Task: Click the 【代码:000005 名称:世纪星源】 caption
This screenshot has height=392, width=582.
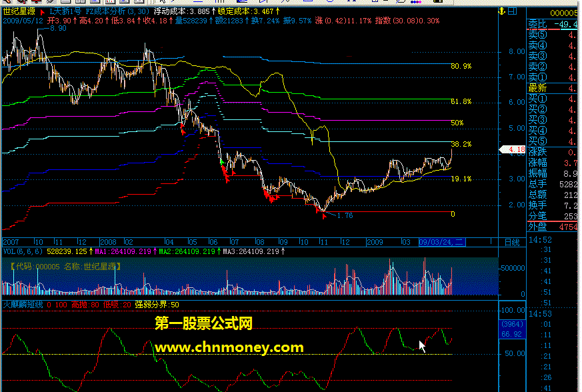Action: pos(65,267)
